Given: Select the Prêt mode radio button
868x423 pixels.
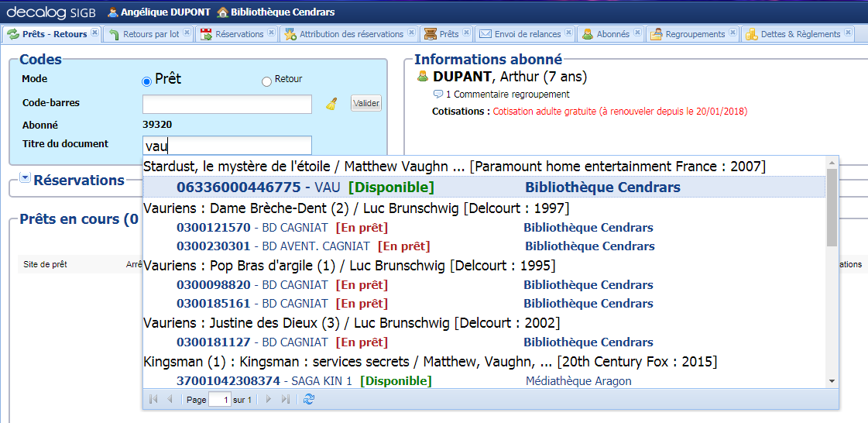Looking at the screenshot, I should pos(146,81).
